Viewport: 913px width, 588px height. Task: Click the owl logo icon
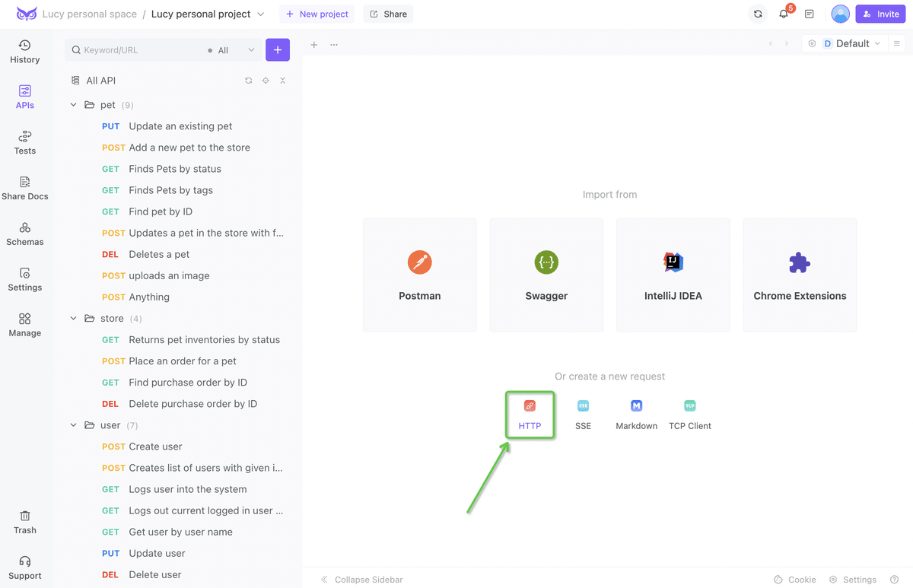[27, 14]
